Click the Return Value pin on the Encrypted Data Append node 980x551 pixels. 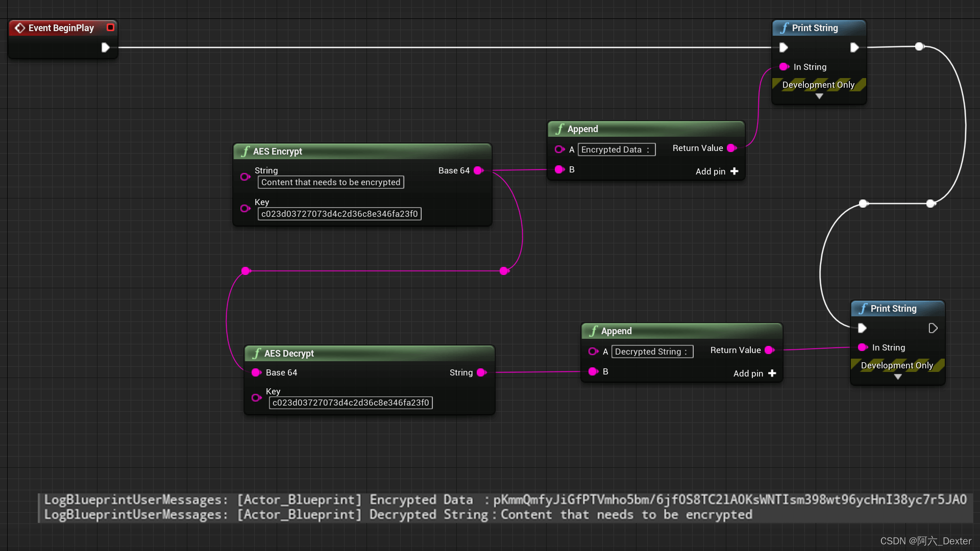click(x=731, y=148)
